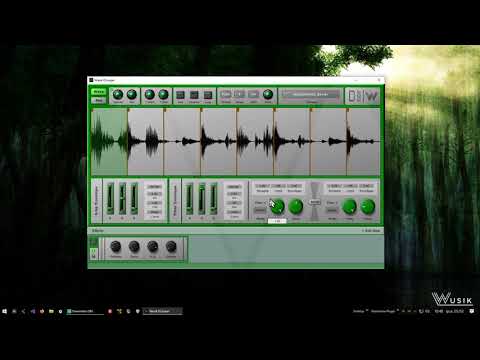Click the second Filter Envelope vertical slider
Screen dimensions: 480x360
202,199
